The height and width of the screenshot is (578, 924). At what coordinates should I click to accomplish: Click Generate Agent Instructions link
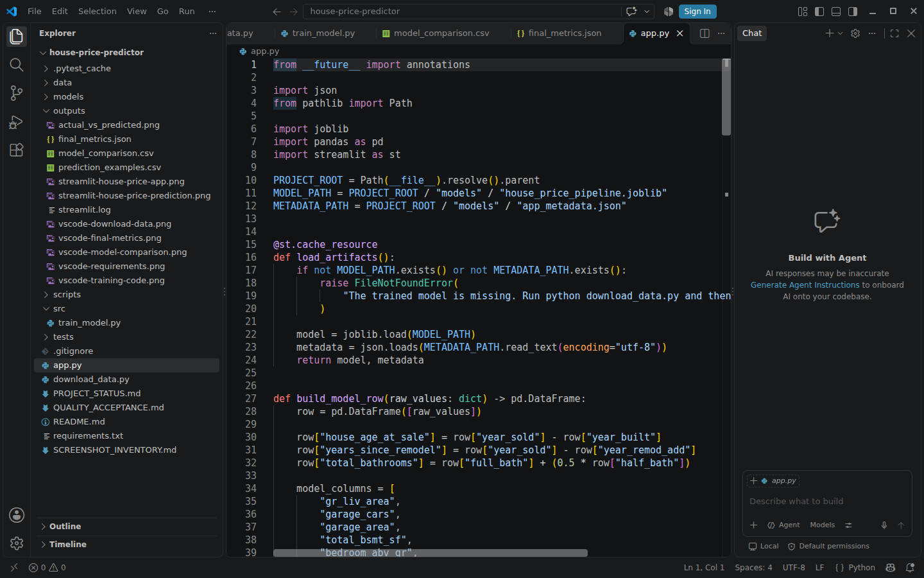pos(805,285)
